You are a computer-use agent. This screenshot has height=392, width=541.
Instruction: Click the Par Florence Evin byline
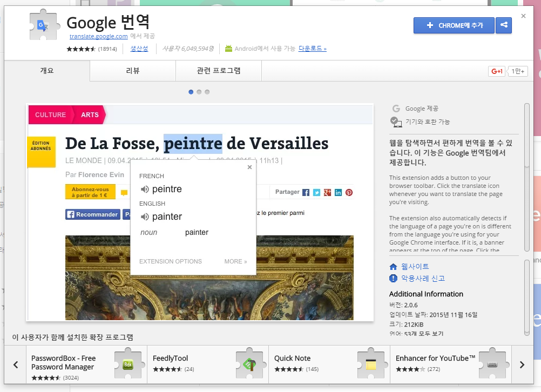tap(94, 174)
